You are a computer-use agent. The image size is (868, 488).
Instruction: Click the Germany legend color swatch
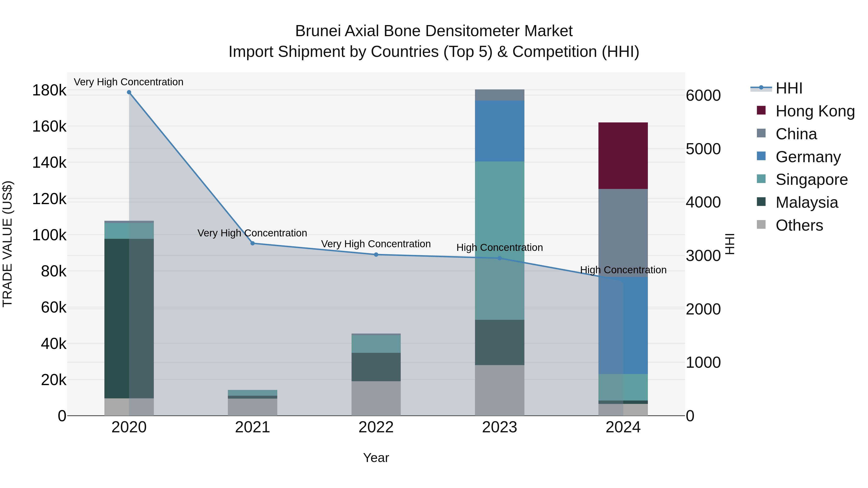(761, 156)
